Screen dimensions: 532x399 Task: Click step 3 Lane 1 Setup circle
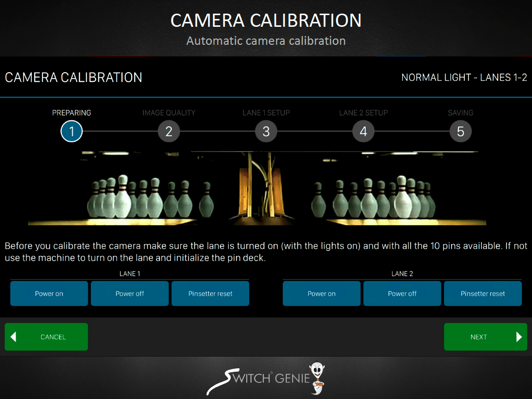266,131
